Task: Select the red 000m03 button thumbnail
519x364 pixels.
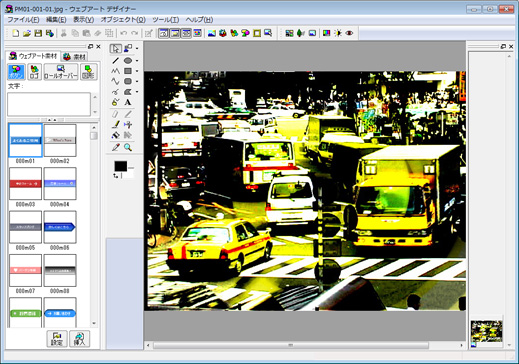Action: (25, 184)
